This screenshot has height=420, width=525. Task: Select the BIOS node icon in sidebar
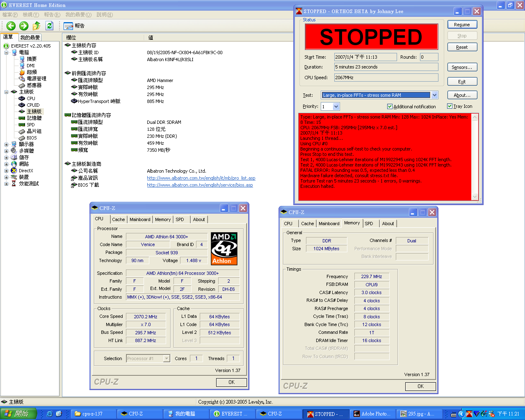[22, 138]
